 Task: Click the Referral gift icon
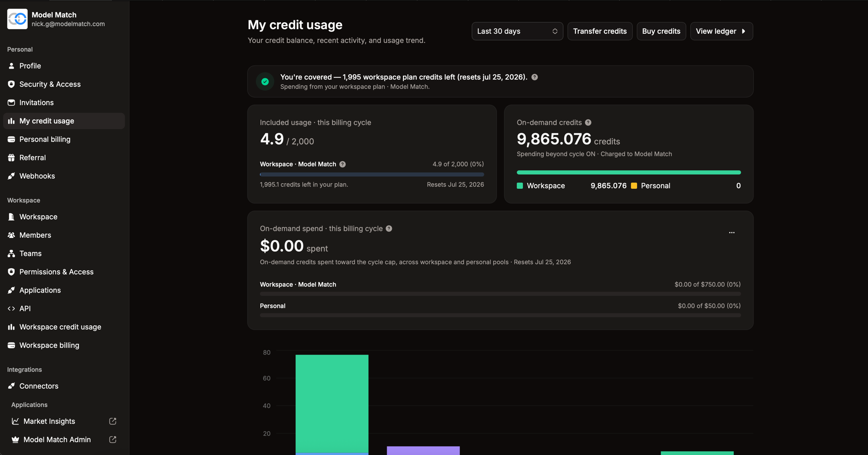coord(11,158)
